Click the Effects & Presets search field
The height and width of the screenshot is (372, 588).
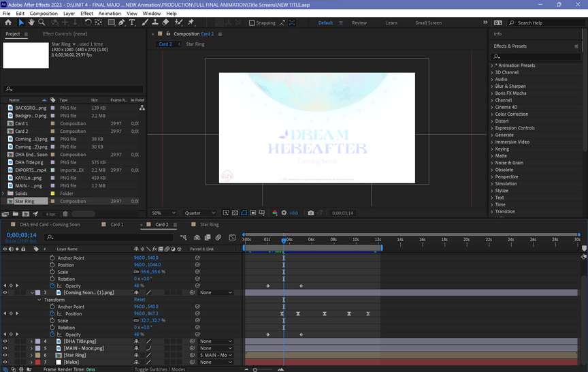536,57
